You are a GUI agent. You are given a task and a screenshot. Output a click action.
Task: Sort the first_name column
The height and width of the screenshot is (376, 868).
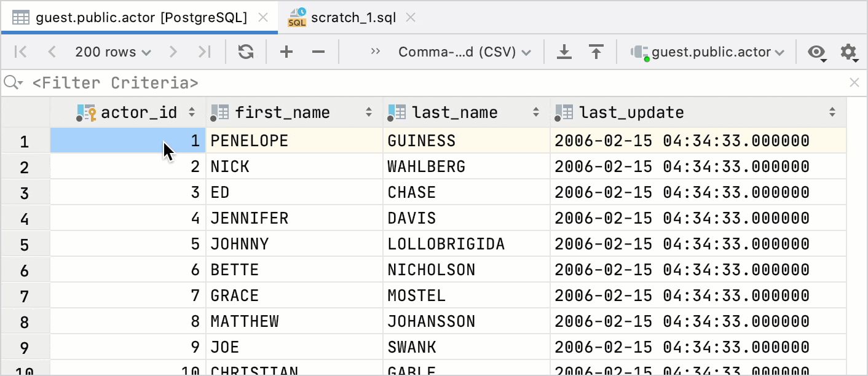pos(368,112)
